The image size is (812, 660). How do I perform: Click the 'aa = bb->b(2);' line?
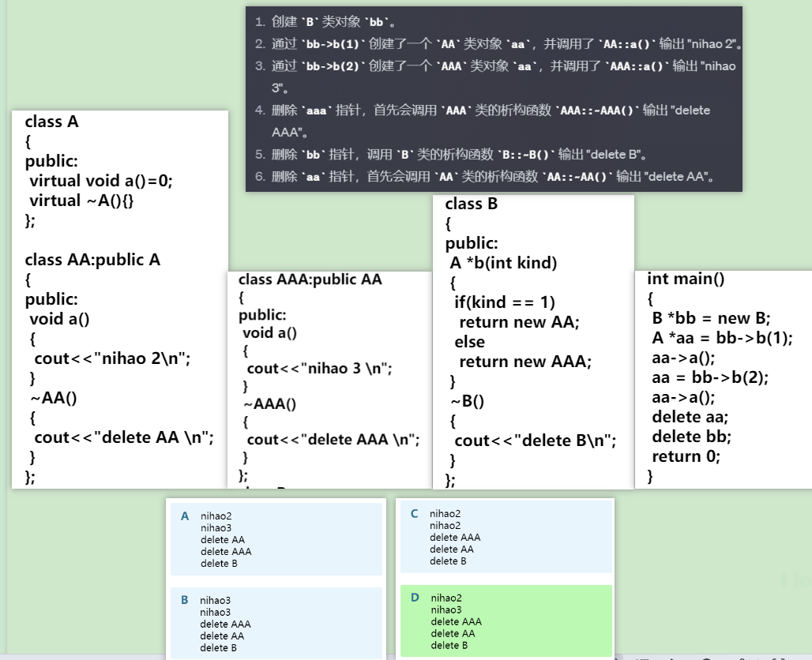(x=710, y=377)
